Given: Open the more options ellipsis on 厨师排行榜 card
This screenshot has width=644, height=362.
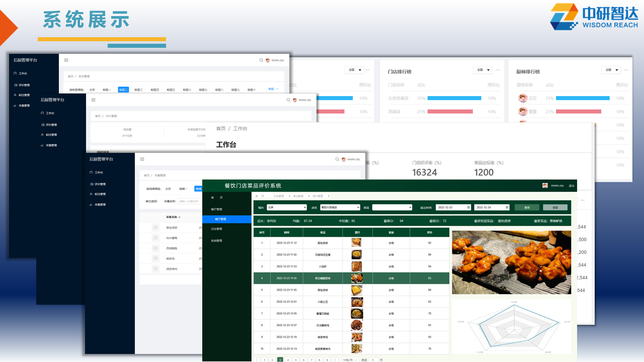Looking at the screenshot, I should (x=626, y=70).
